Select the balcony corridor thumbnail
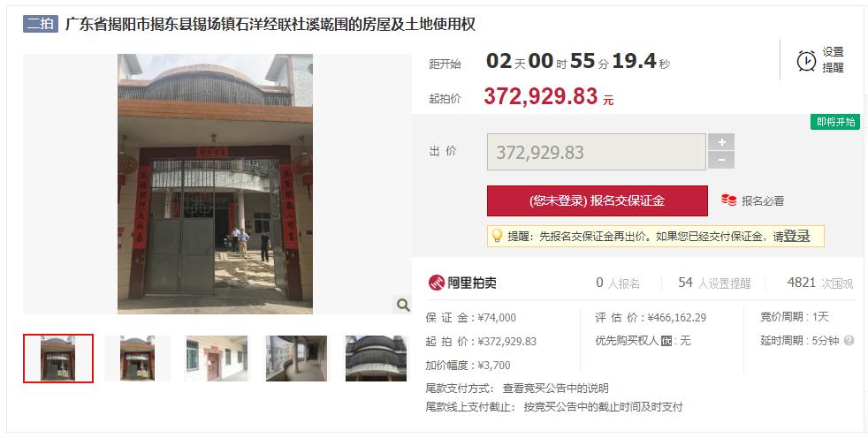 tap(296, 359)
